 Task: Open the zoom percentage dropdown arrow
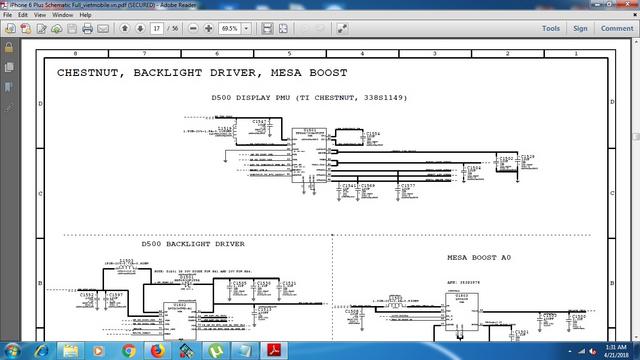coord(246,28)
